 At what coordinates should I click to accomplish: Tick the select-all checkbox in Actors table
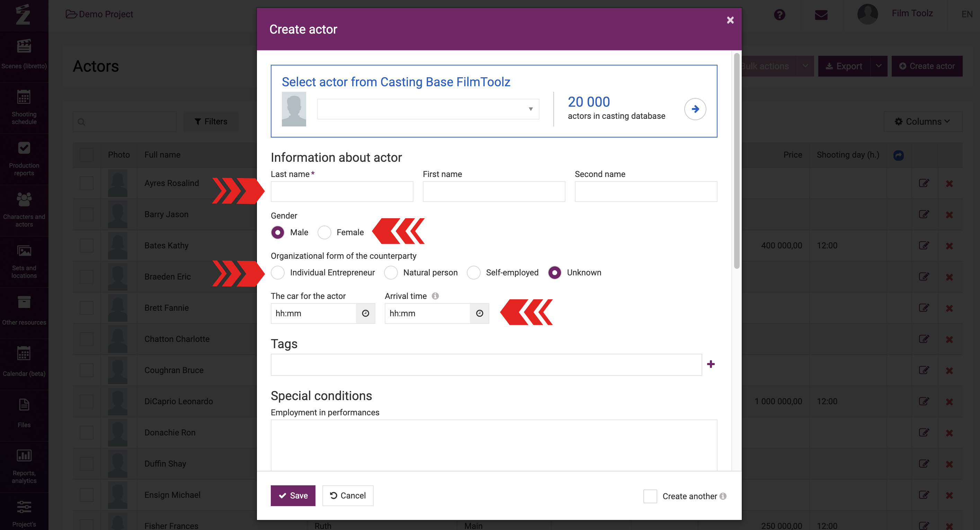(x=86, y=155)
